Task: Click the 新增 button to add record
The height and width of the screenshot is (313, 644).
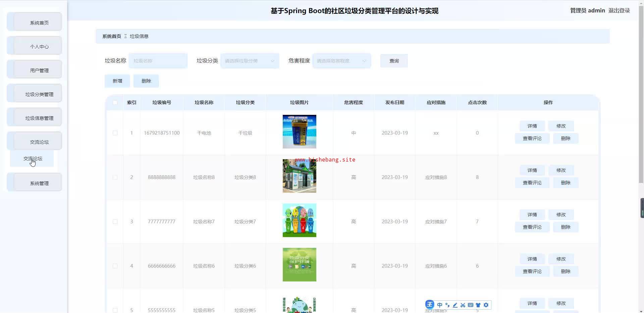Action: pyautogui.click(x=117, y=81)
